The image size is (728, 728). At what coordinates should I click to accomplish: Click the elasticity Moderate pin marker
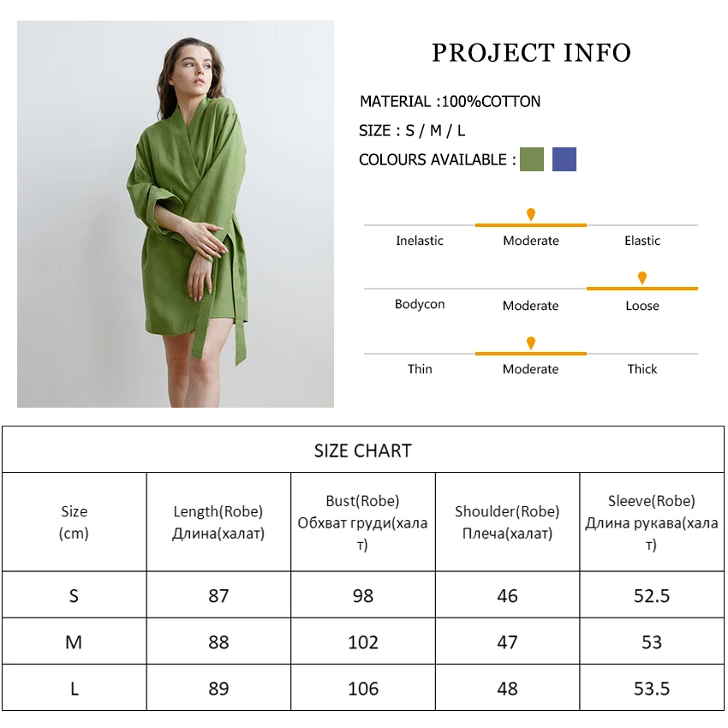pyautogui.click(x=531, y=214)
